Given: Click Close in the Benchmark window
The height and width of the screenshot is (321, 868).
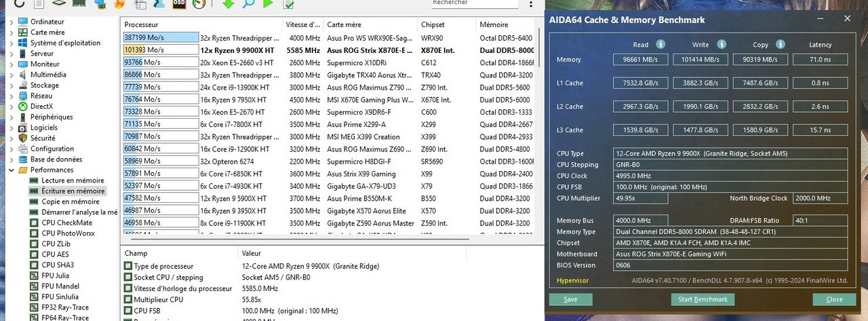Looking at the screenshot, I should click(834, 299).
